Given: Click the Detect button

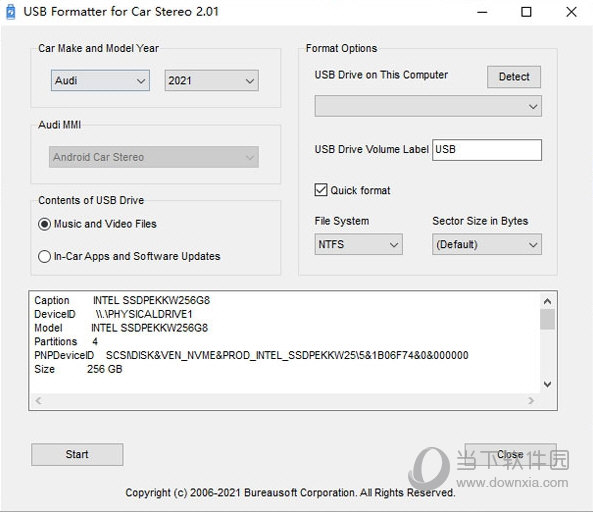Looking at the screenshot, I should pyautogui.click(x=514, y=77).
